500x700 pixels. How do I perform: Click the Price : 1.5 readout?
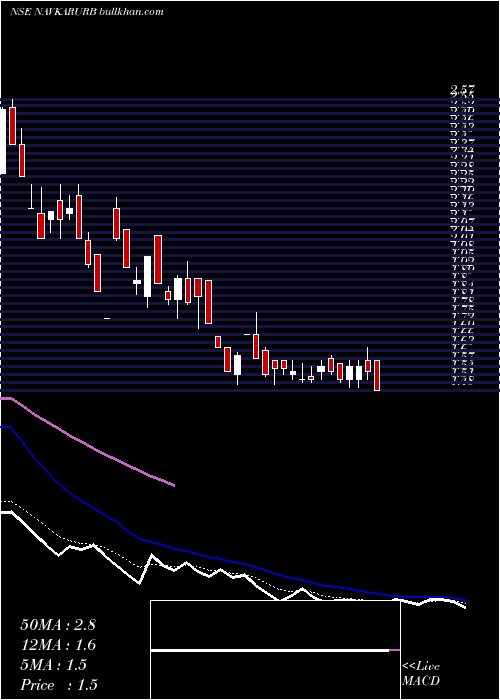click(59, 685)
